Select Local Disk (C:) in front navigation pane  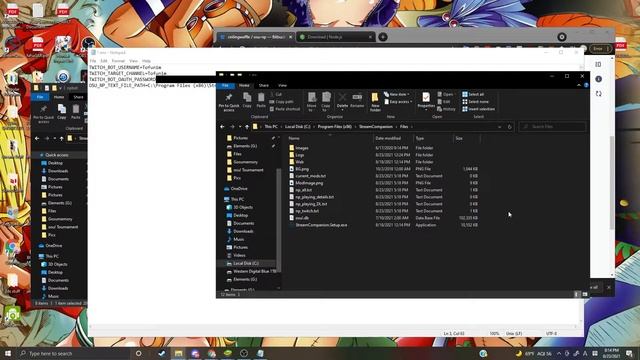pyautogui.click(x=246, y=264)
